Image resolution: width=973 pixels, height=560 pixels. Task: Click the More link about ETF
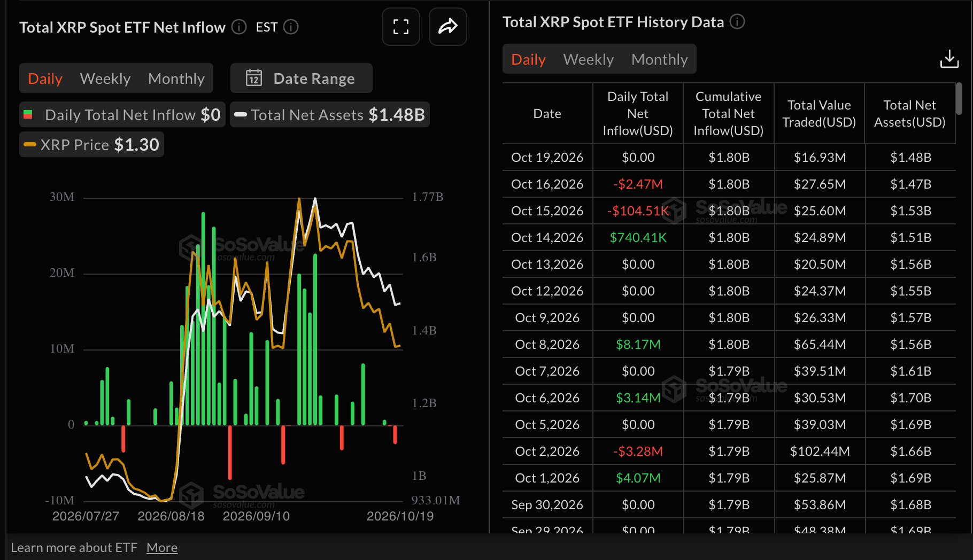(x=162, y=548)
